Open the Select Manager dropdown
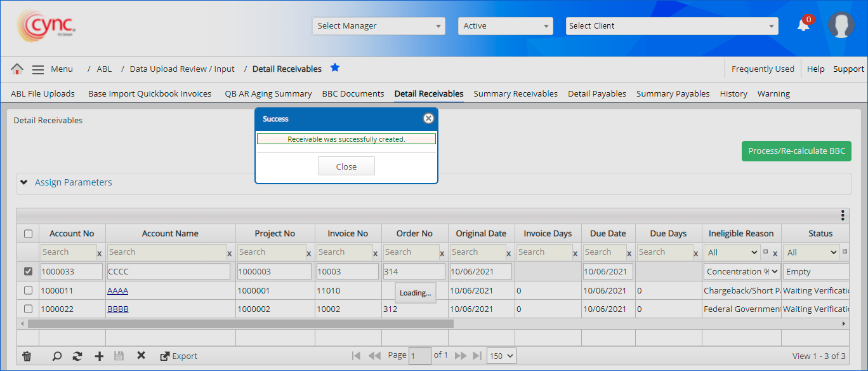The image size is (868, 371). click(x=378, y=26)
